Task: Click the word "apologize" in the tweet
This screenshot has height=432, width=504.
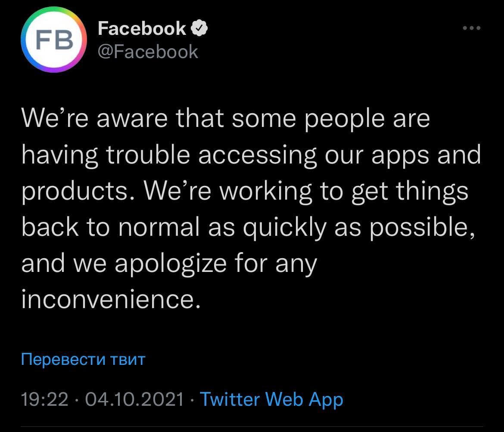Action: [x=170, y=264]
